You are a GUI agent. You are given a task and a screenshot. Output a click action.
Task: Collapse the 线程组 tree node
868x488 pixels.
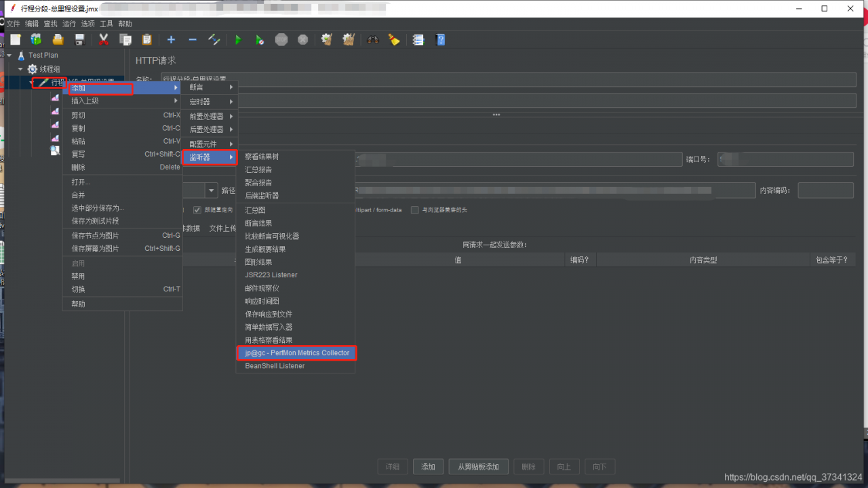point(20,68)
